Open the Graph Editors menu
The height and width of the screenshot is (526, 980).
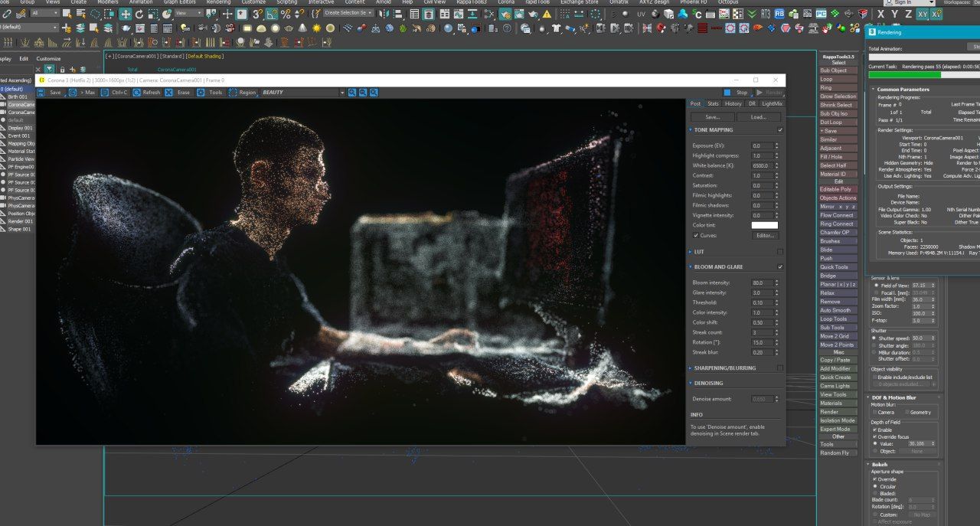coord(180,2)
